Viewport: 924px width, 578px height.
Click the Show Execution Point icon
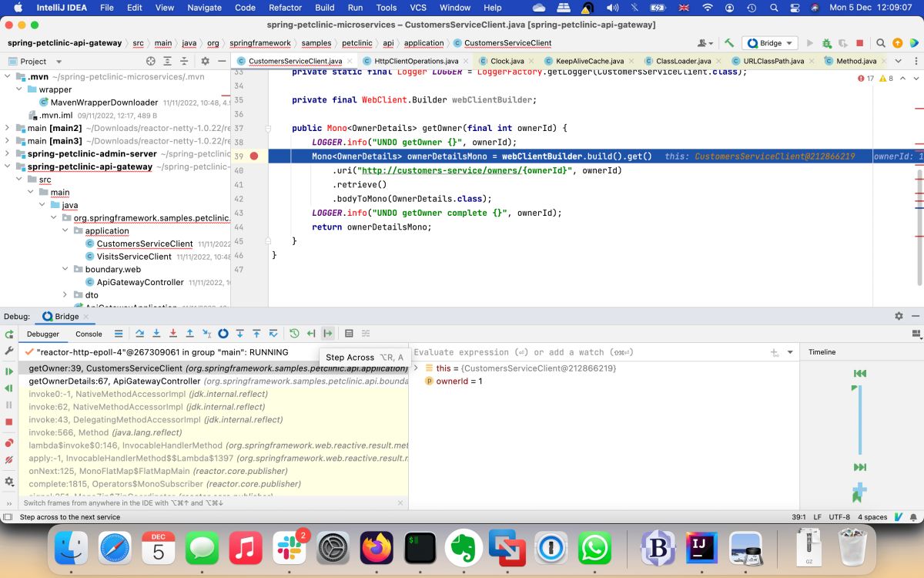click(118, 334)
